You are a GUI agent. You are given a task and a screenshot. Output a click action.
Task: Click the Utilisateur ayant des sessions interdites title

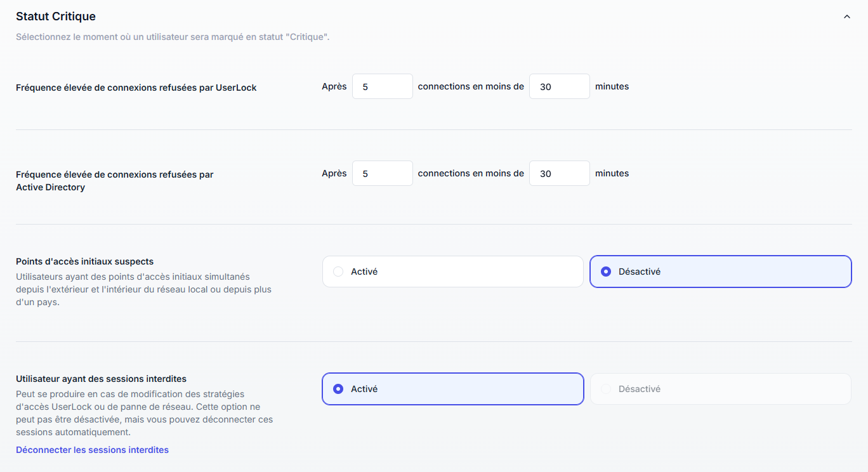101,379
